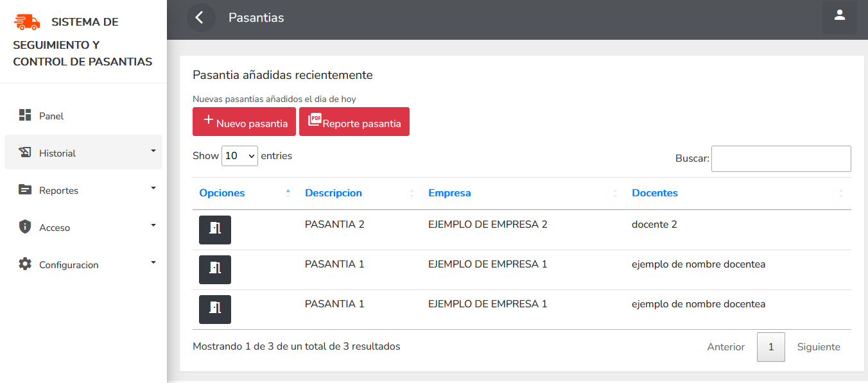Go to the Siguiente page
The image size is (868, 383).
[819, 347]
